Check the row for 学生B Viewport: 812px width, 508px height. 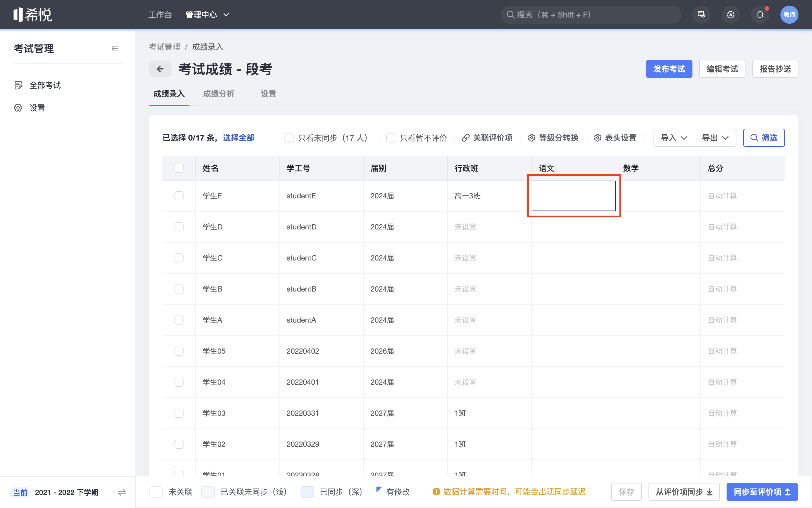point(179,289)
